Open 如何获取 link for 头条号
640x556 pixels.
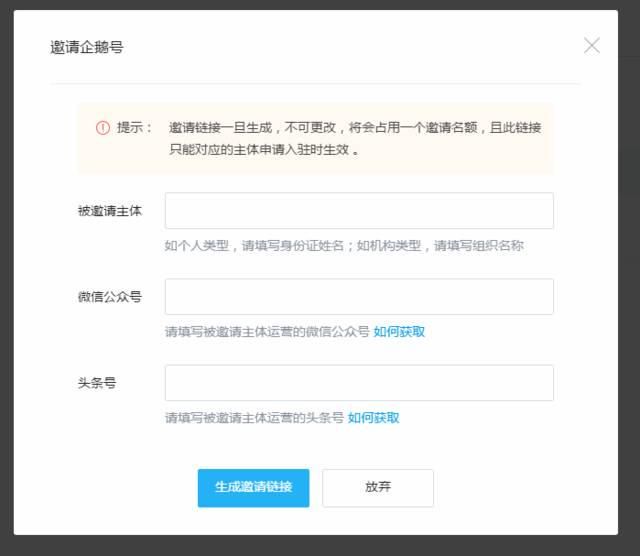tap(373, 418)
